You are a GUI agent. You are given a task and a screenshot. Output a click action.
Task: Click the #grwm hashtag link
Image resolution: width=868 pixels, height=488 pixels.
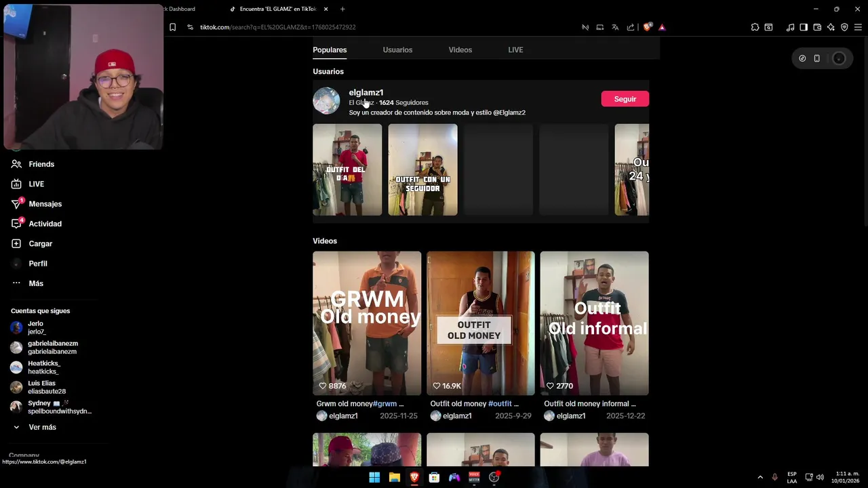tap(384, 404)
